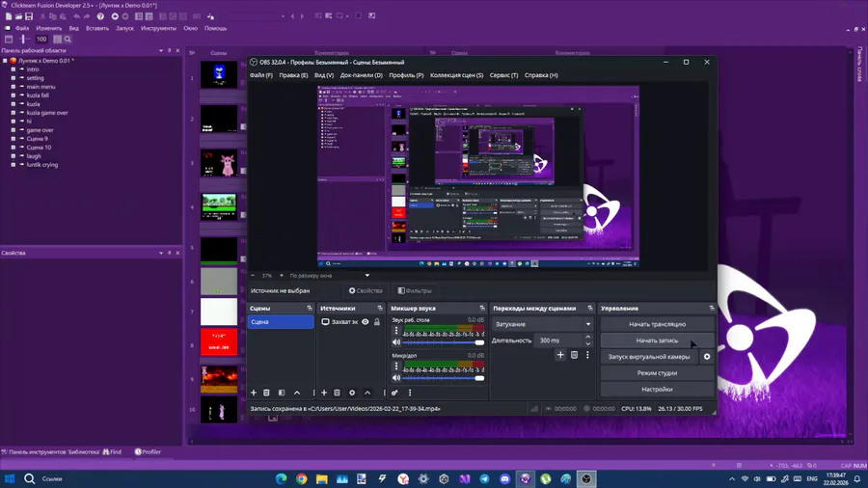This screenshot has height=488, width=868.
Task: Mute Desktop audio speaker icon
Action: click(x=396, y=342)
